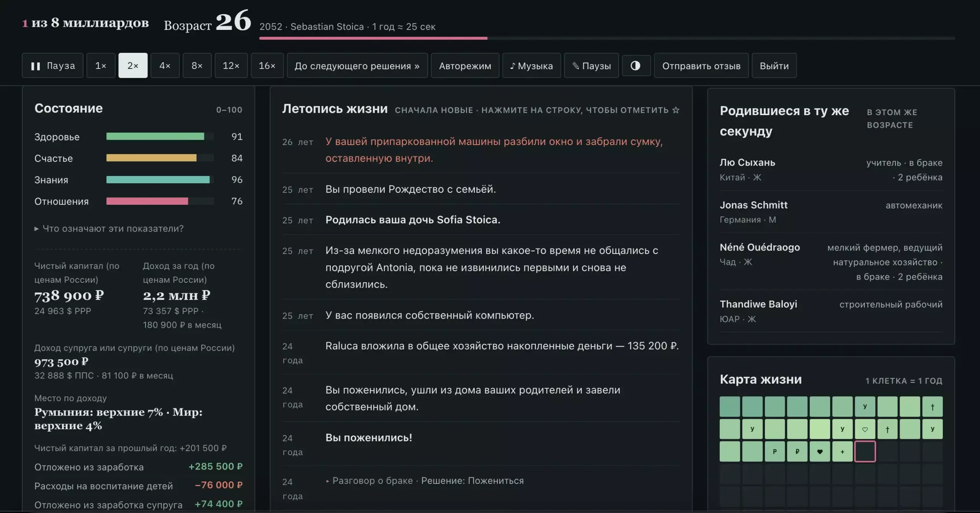The image size is (980, 513).
Task: Click the '+' life map cell
Action: click(x=842, y=451)
